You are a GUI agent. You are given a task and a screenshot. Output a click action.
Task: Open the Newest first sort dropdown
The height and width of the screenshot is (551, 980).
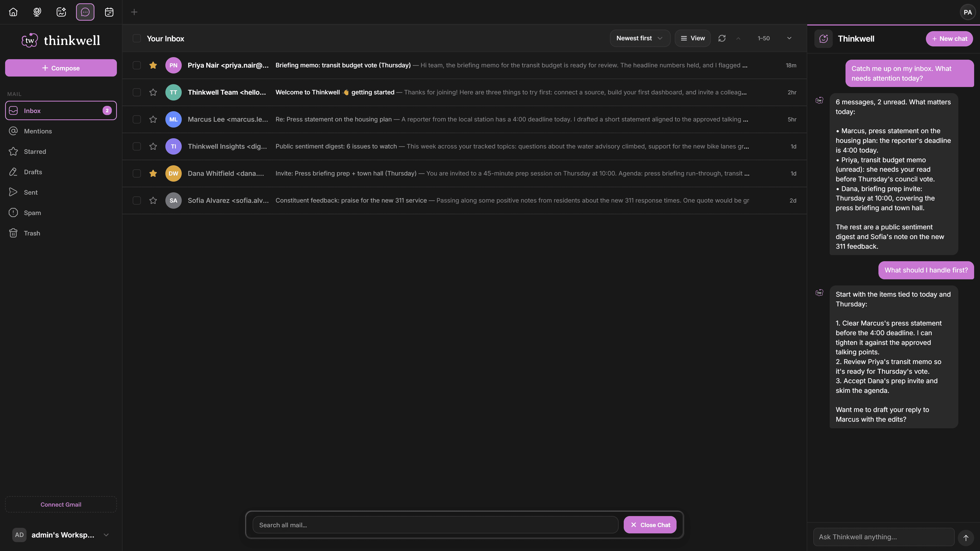pos(640,39)
